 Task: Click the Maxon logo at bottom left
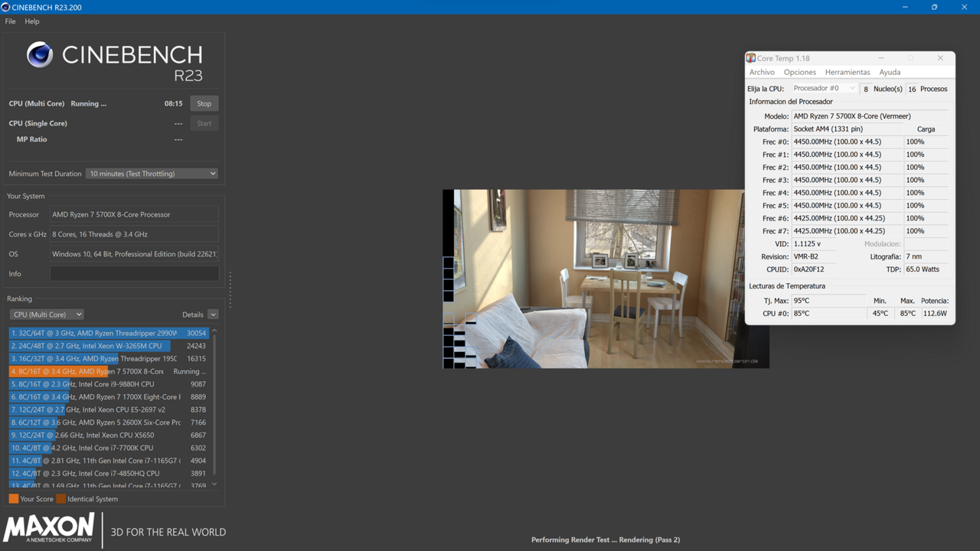(49, 529)
